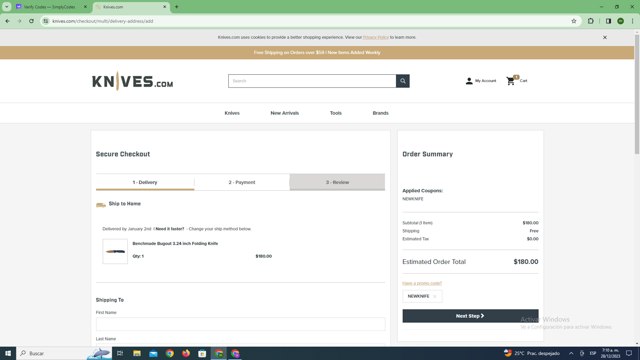
Task: Open the browser extensions puzzle icon
Action: click(591, 21)
